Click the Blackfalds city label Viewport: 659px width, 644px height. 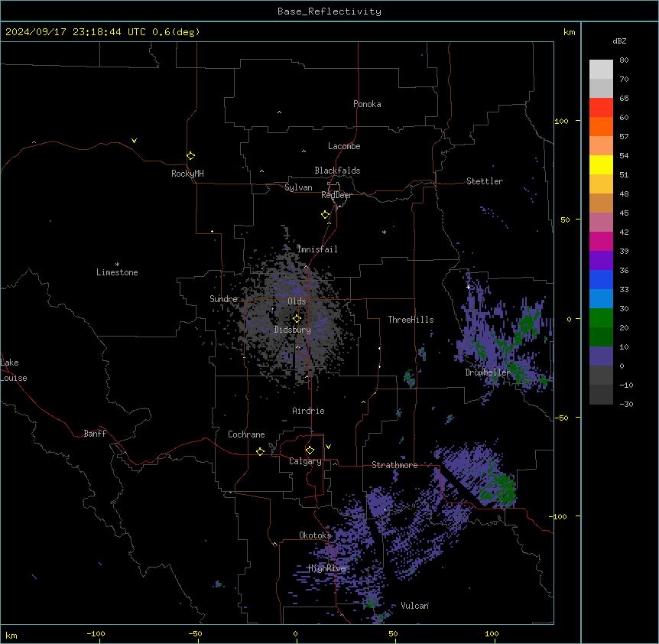pos(337,171)
